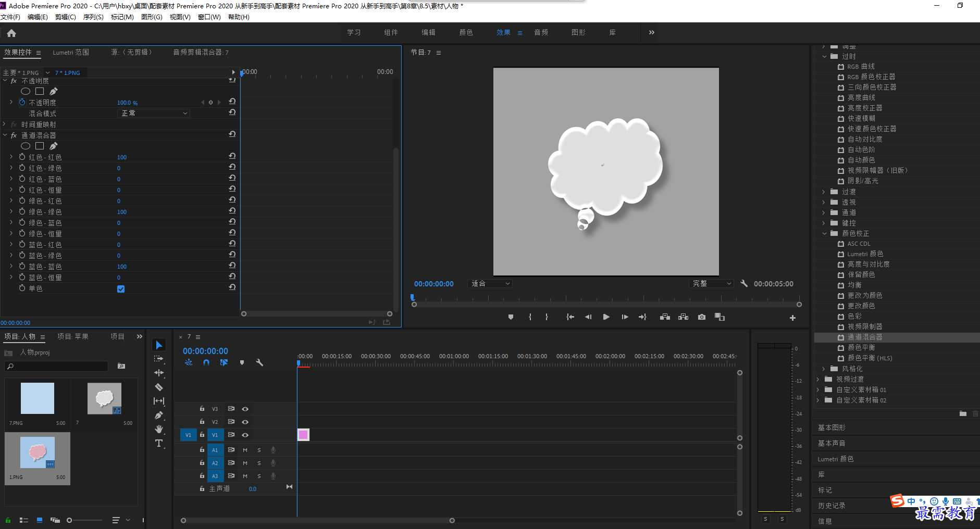980x529 pixels.
Task: Expand the 风格化 effects folder
Action: pyautogui.click(x=824, y=369)
